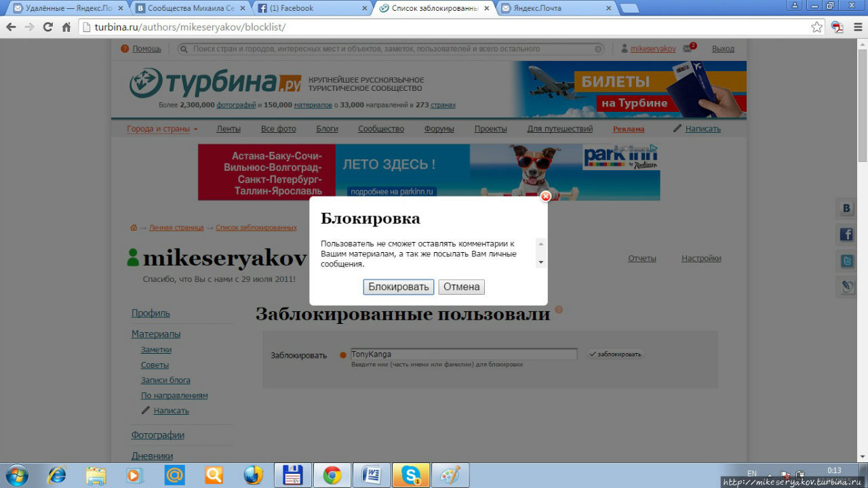Open the Форумы menu item
The height and width of the screenshot is (488, 868).
[439, 129]
